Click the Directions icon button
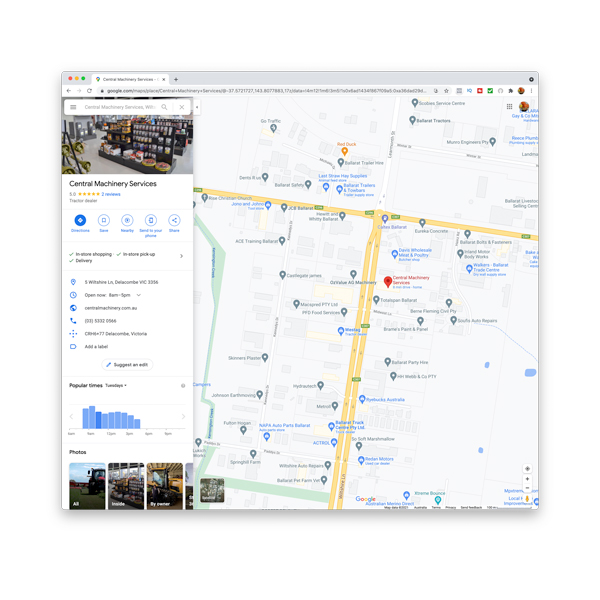The image size is (600, 600). tap(80, 220)
